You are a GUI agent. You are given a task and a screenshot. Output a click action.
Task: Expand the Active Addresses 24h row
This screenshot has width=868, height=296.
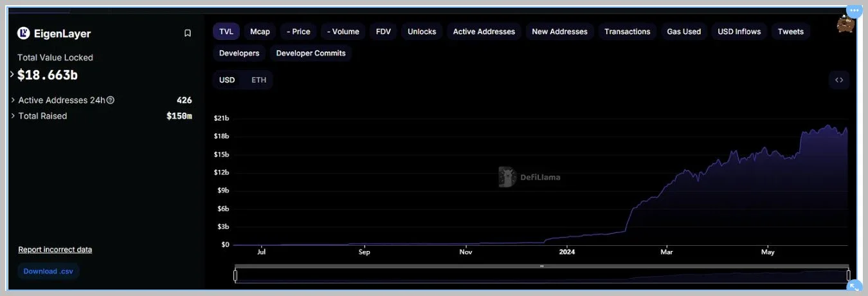pyautogui.click(x=14, y=100)
